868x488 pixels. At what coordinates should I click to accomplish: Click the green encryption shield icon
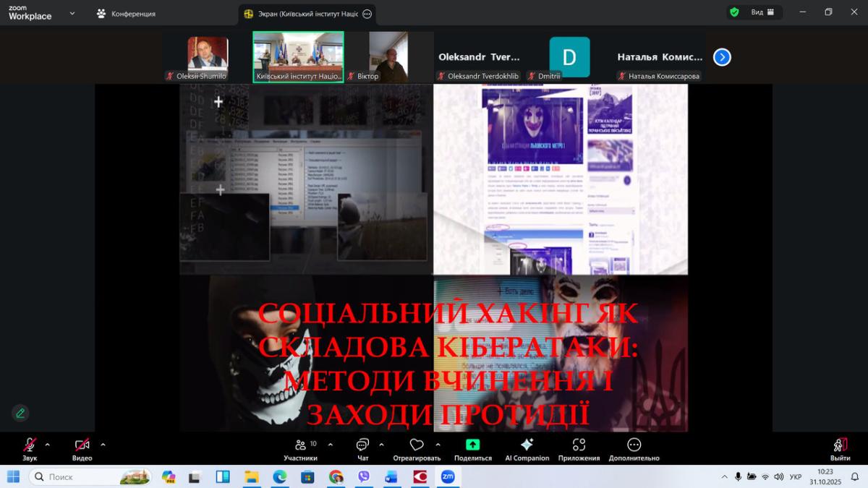point(734,12)
